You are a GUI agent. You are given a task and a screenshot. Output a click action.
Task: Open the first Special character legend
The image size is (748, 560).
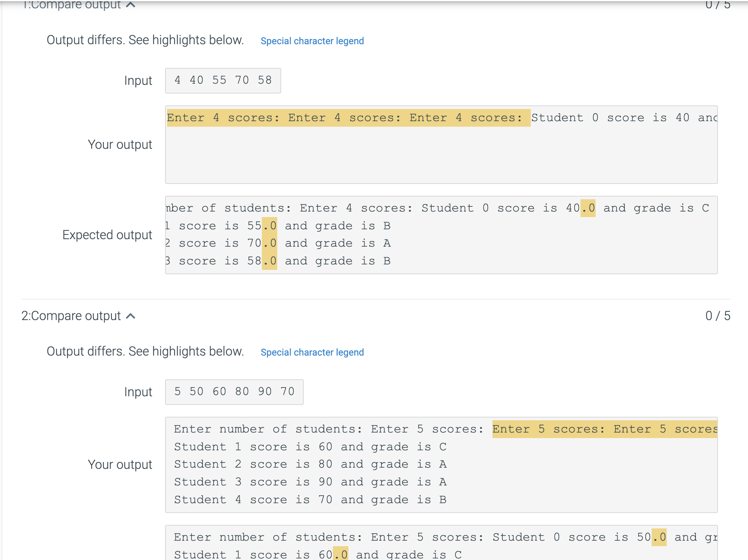point(312,41)
